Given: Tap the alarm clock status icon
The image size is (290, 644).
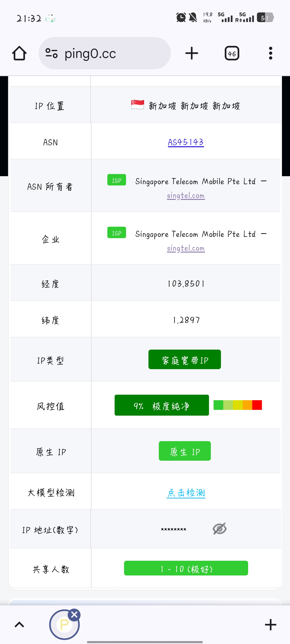Looking at the screenshot, I should click(x=181, y=17).
